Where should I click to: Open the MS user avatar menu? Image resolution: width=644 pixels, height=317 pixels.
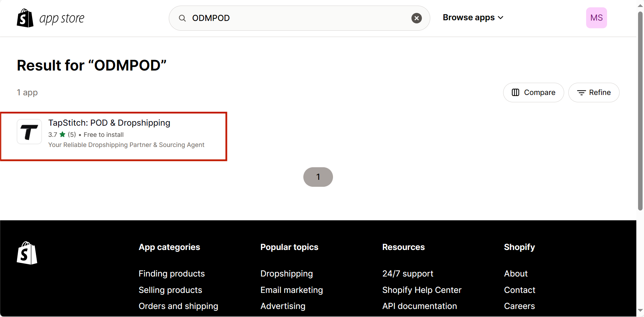point(596,18)
